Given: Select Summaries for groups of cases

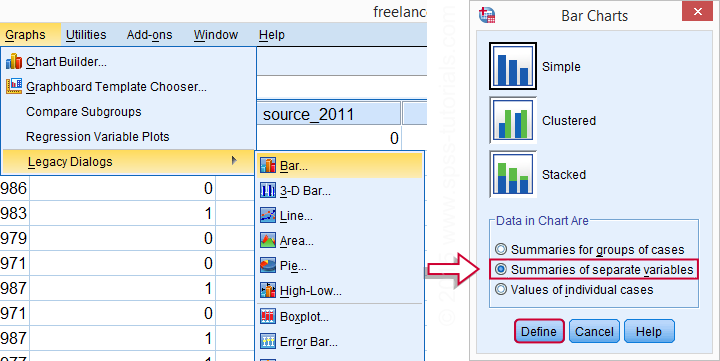Looking at the screenshot, I should (590, 249).
